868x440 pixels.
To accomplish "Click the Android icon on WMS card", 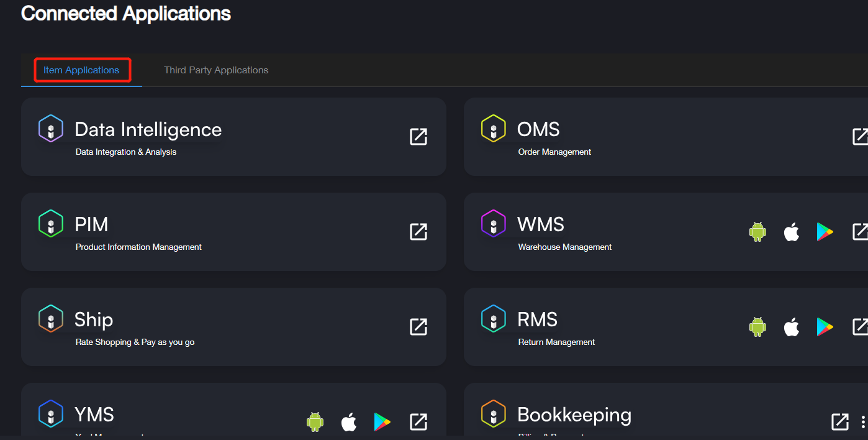I will click(757, 232).
